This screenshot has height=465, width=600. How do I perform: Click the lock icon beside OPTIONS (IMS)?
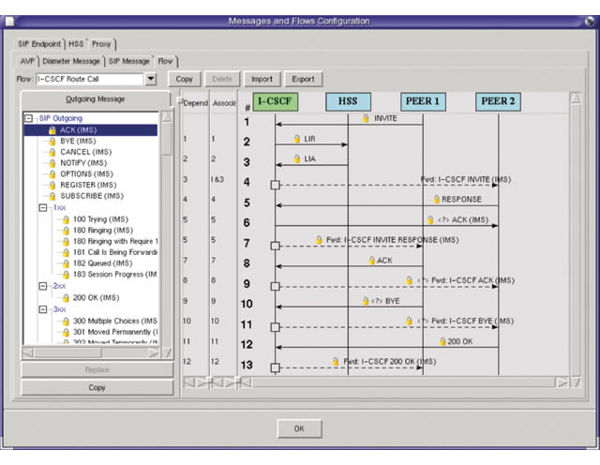point(52,174)
